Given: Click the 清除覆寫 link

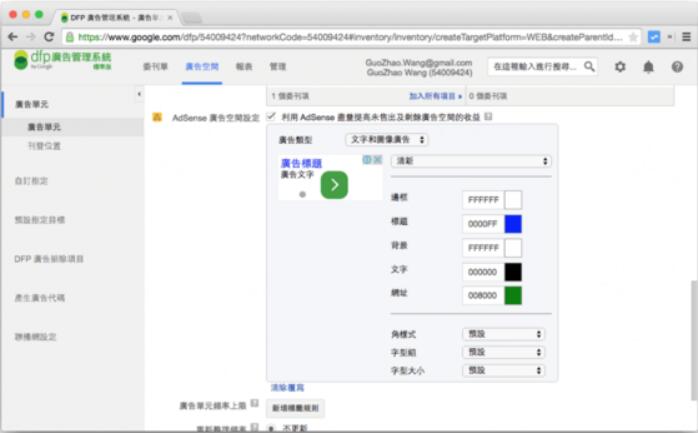Looking at the screenshot, I should click(x=287, y=387).
